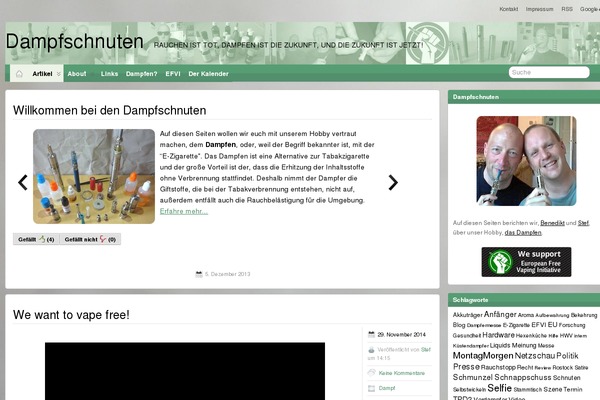The image size is (600, 400).
Task: Click calendar icon next to 29. November 2014
Action: pyautogui.click(x=371, y=334)
